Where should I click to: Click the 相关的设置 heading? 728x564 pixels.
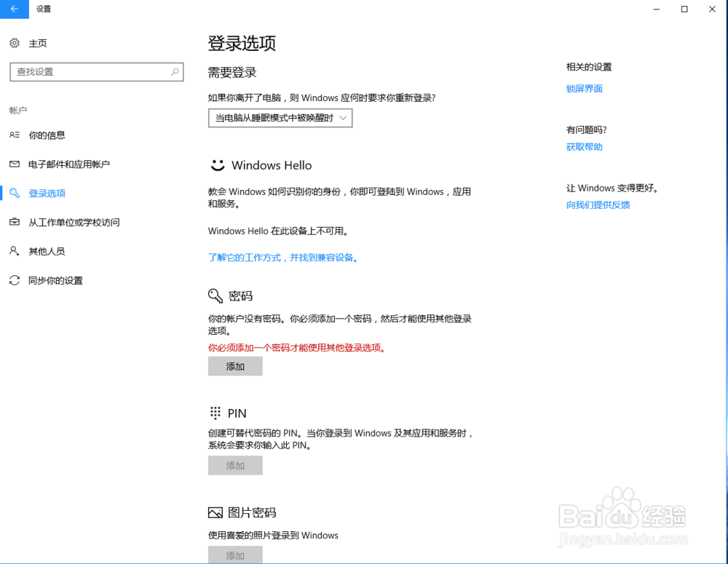[589, 67]
